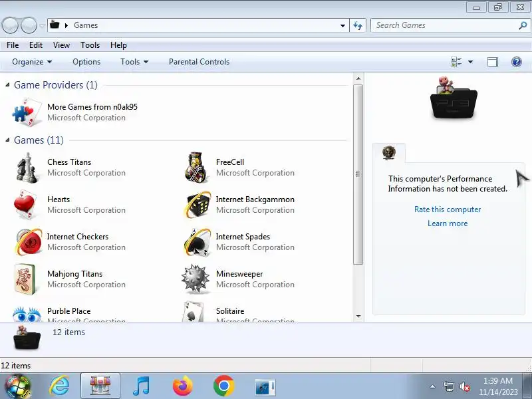Viewport: 532px width, 399px height.
Task: Click the Start orb
Action: (x=18, y=386)
